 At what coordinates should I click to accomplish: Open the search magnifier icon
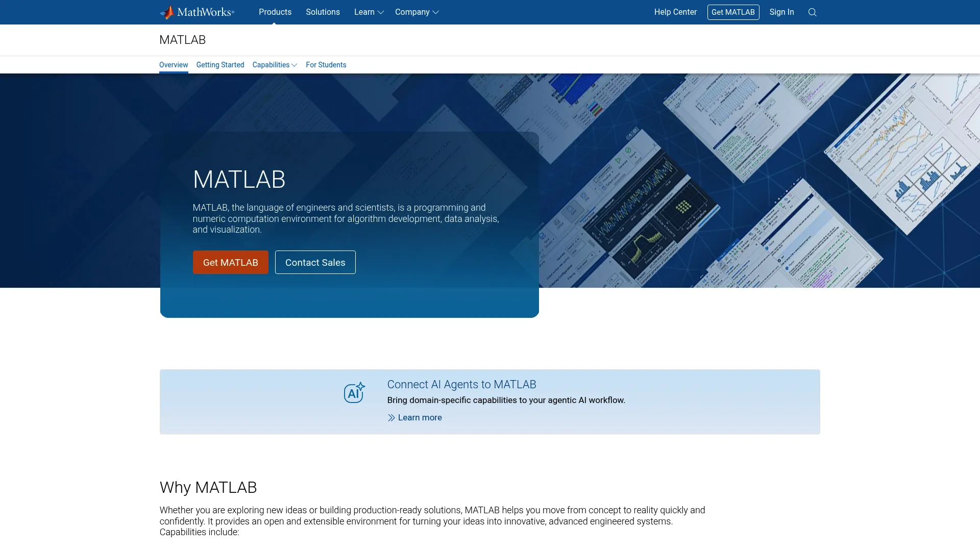pyautogui.click(x=812, y=12)
